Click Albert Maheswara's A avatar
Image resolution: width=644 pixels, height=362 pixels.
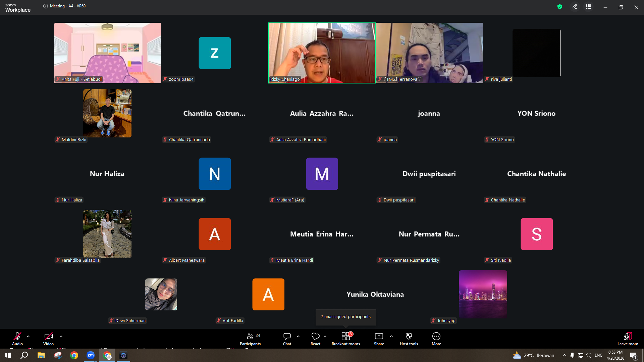click(215, 234)
